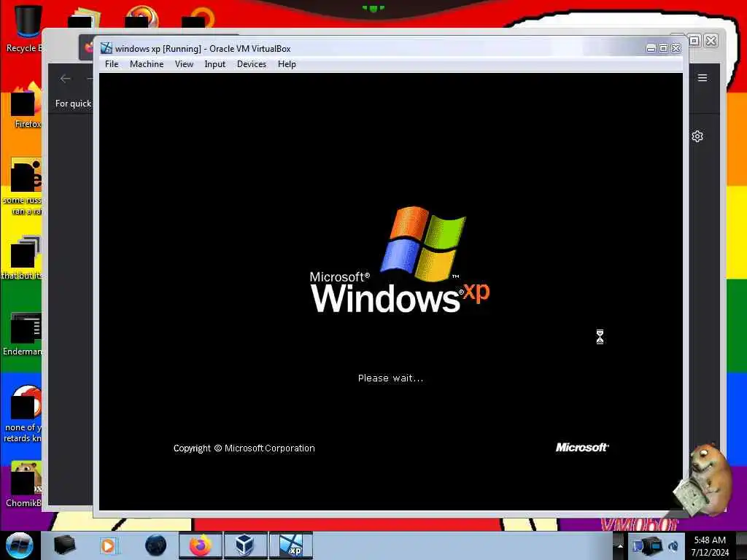Open the Devices menu

click(x=252, y=64)
